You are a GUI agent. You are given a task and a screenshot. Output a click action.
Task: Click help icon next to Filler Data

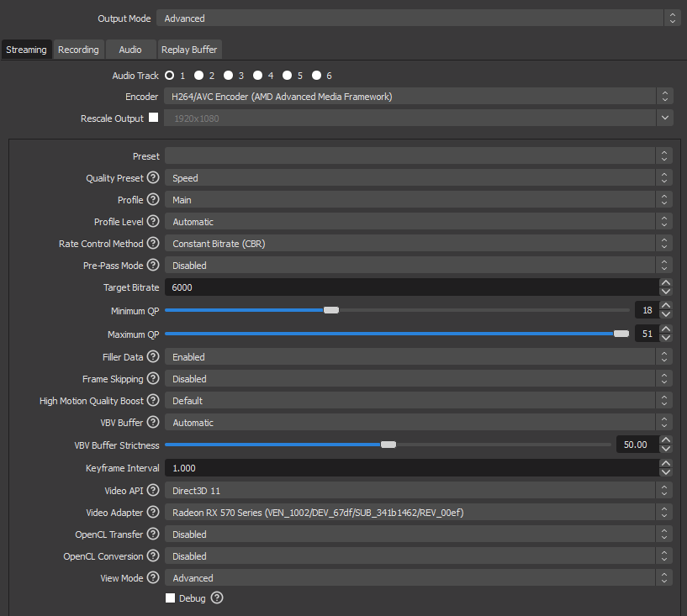[153, 357]
